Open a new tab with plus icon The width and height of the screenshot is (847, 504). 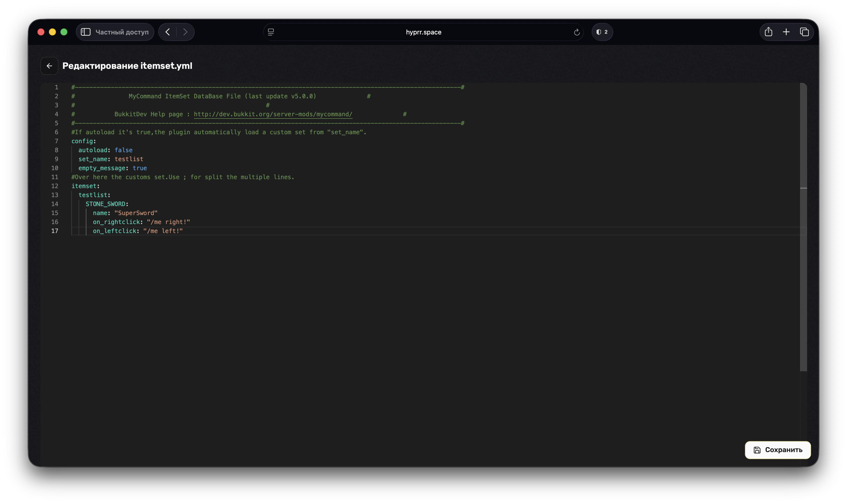click(786, 32)
